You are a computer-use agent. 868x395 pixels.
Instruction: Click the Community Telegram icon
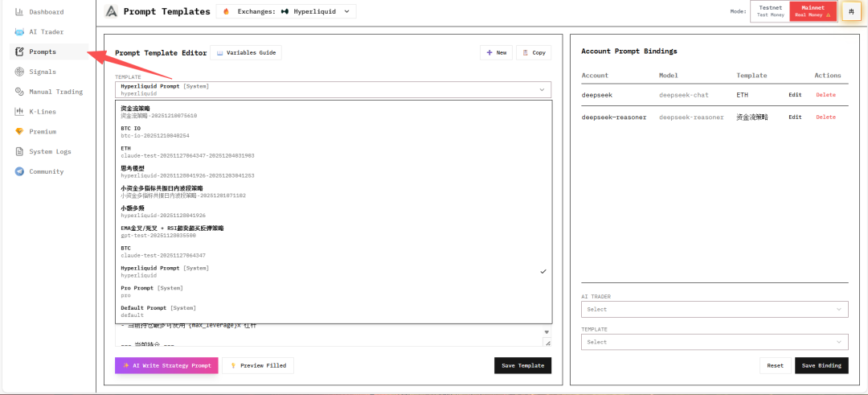coord(19,171)
